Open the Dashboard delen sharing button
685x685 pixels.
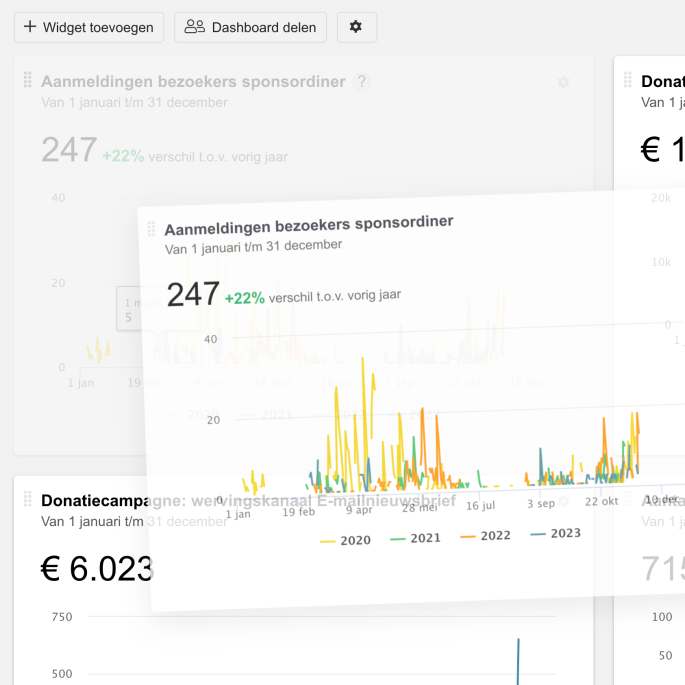(250, 28)
